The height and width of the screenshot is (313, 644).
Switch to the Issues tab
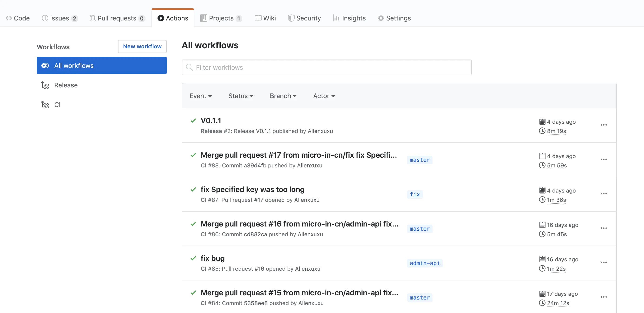click(59, 18)
